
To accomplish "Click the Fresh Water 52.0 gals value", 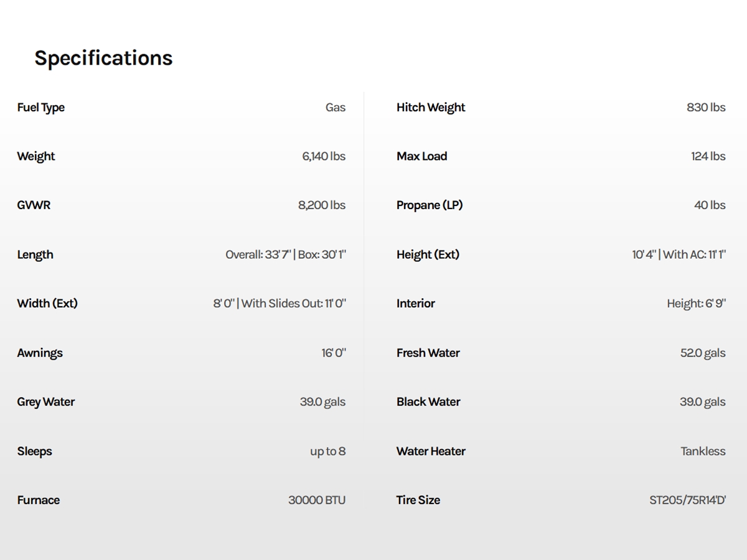I will pos(702,353).
